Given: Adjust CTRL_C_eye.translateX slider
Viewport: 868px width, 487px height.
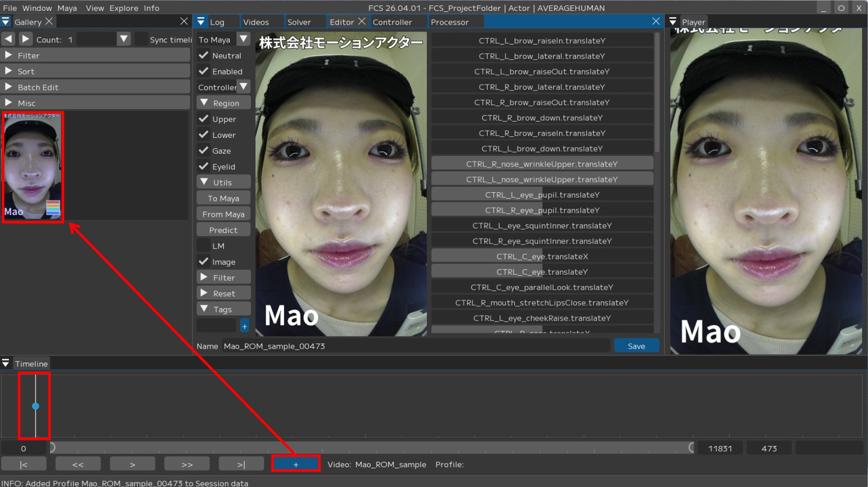Looking at the screenshot, I should point(542,257).
